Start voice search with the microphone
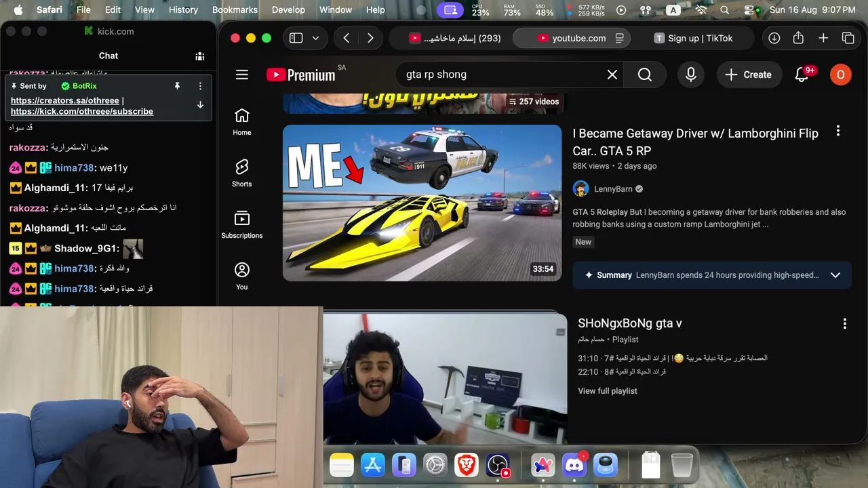 click(691, 75)
